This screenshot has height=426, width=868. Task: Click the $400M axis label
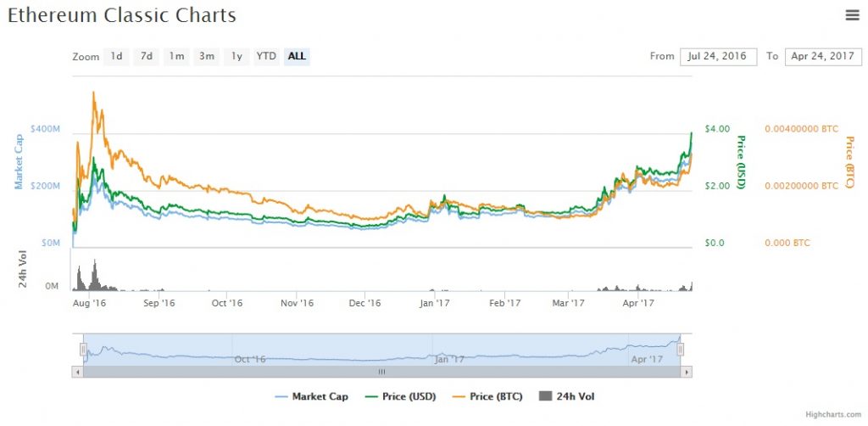45,128
